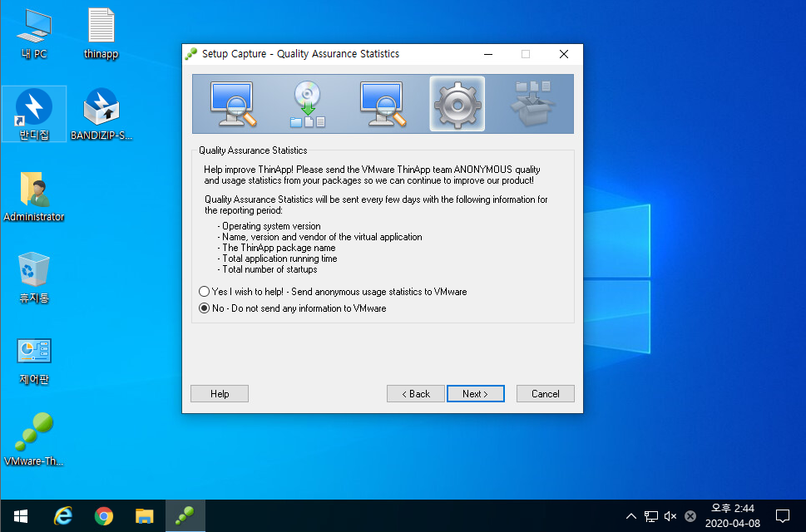Click the Postscan monitor wizard step icon
Image resolution: width=806 pixels, height=532 pixels.
point(383,104)
